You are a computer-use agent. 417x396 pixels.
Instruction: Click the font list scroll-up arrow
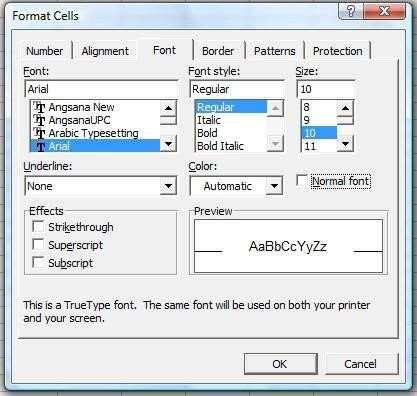pos(168,108)
